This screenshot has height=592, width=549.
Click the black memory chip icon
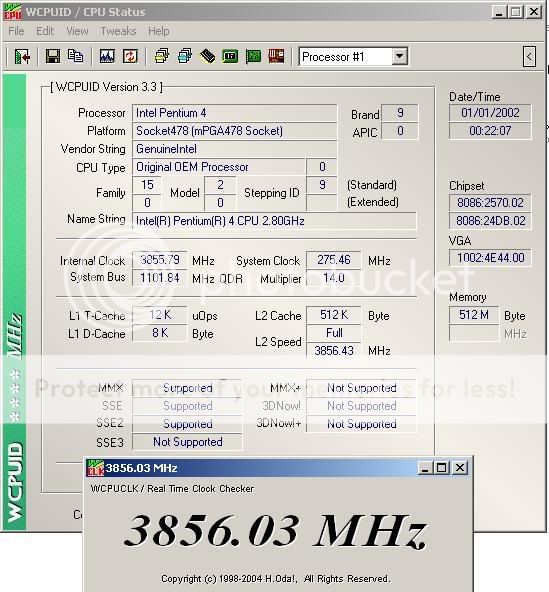(x=207, y=56)
